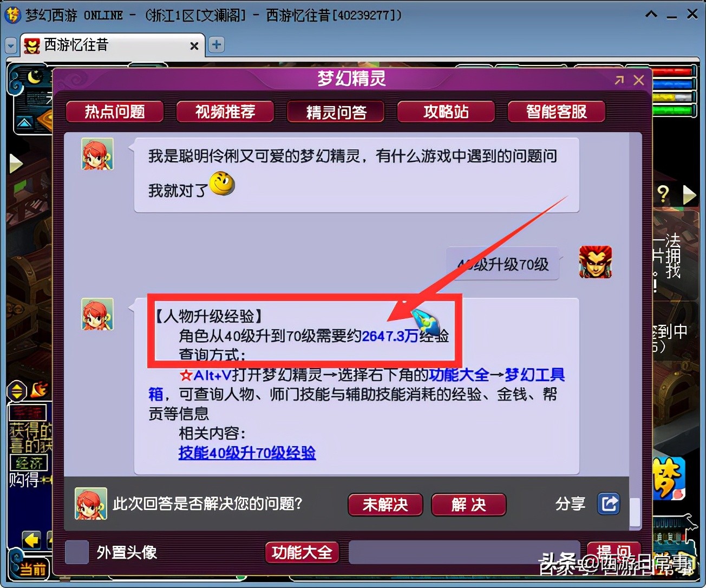The width and height of the screenshot is (706, 588).
Task: Select the 西游忆往昔 window tab
Action: click(x=113, y=45)
